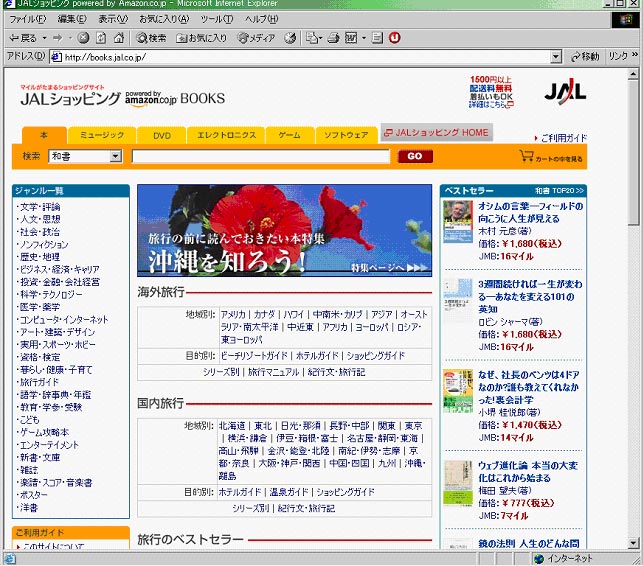This screenshot has width=643, height=566.
Task: Open the ハワイ overseas travel link
Action: point(293,315)
